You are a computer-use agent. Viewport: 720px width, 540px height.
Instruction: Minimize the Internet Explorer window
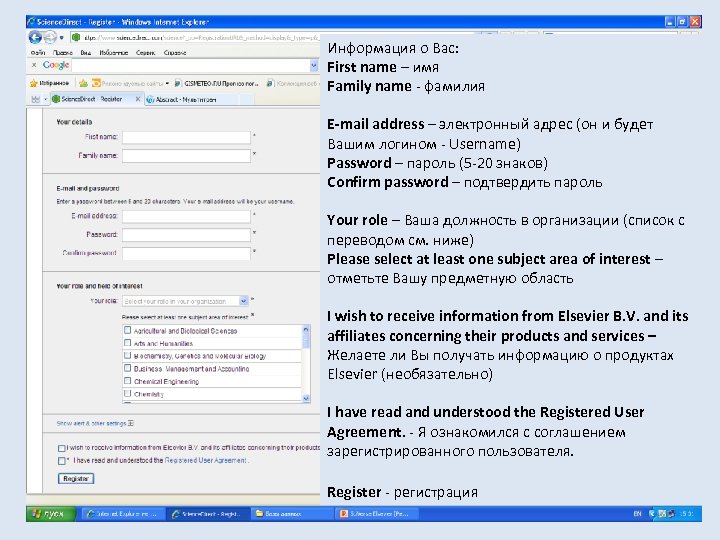point(670,22)
